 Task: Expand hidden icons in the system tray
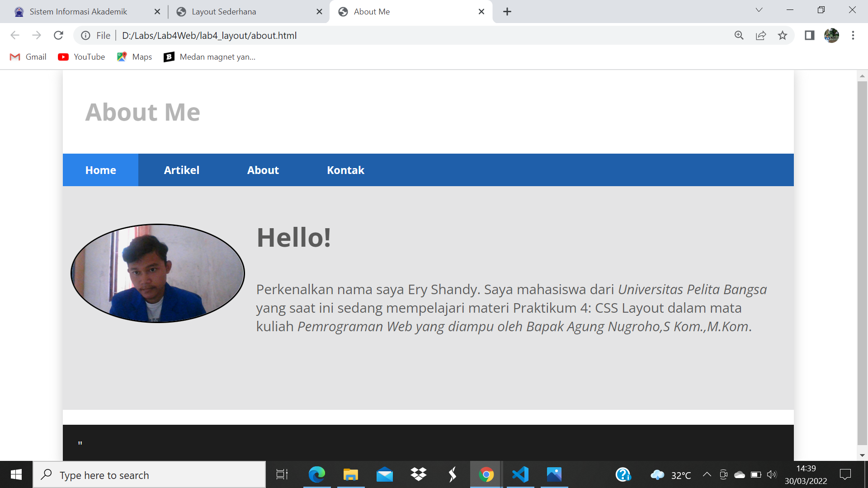[708, 474]
